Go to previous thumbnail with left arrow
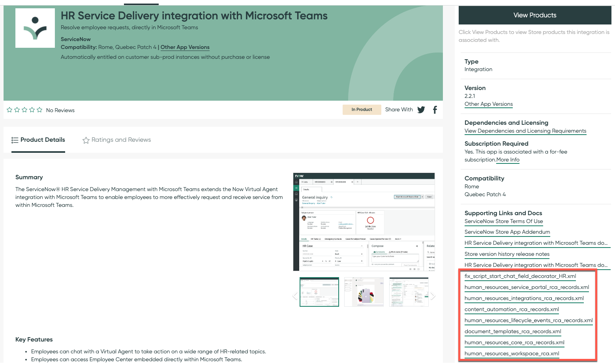Viewport: 615px width, 364px height. click(295, 296)
